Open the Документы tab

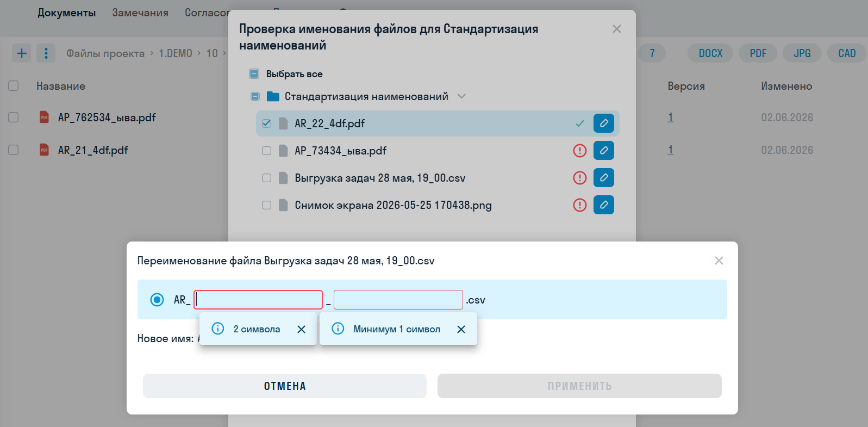pyautogui.click(x=67, y=13)
